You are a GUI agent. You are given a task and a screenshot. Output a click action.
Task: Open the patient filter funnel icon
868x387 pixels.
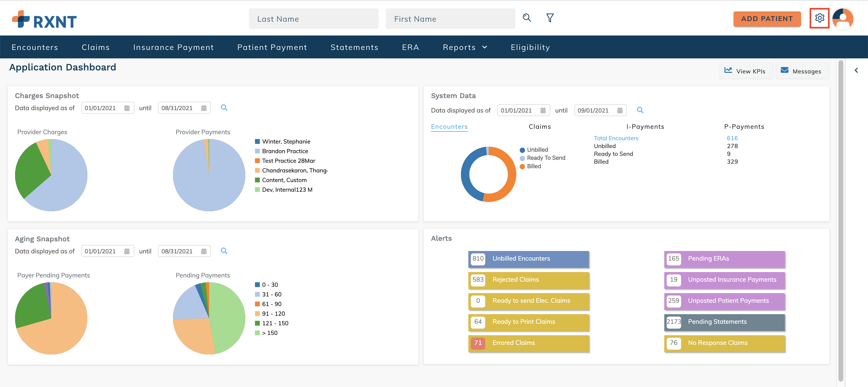click(x=549, y=18)
